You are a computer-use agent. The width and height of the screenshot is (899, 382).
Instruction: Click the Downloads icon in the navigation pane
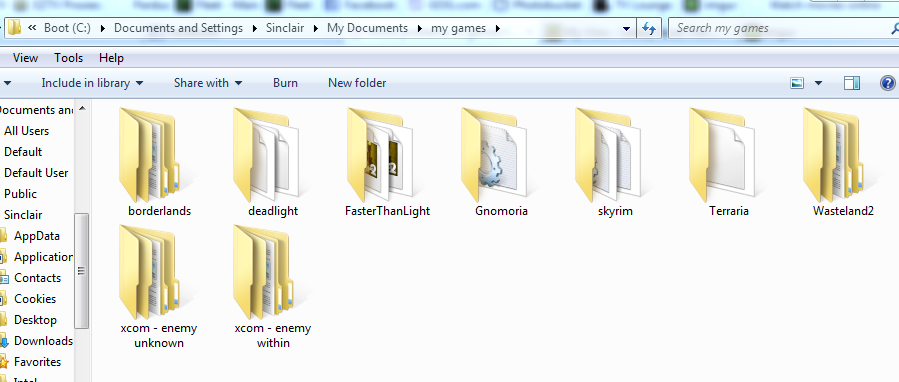pyautogui.click(x=4, y=341)
